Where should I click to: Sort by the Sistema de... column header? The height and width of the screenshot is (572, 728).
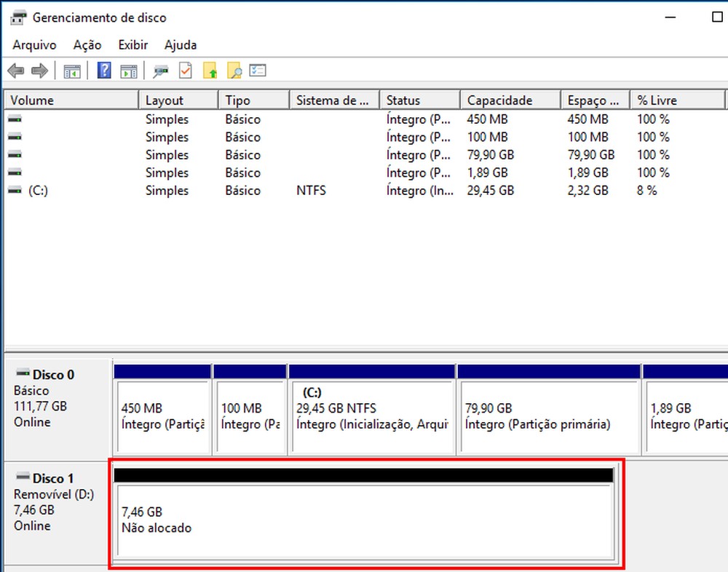(335, 100)
